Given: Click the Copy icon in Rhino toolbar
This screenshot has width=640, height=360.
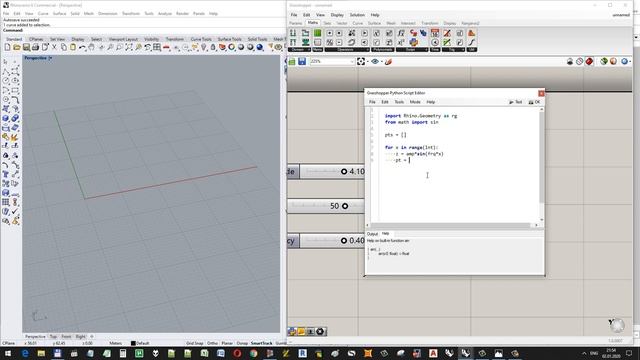Looking at the screenshot, I should coord(64,47).
